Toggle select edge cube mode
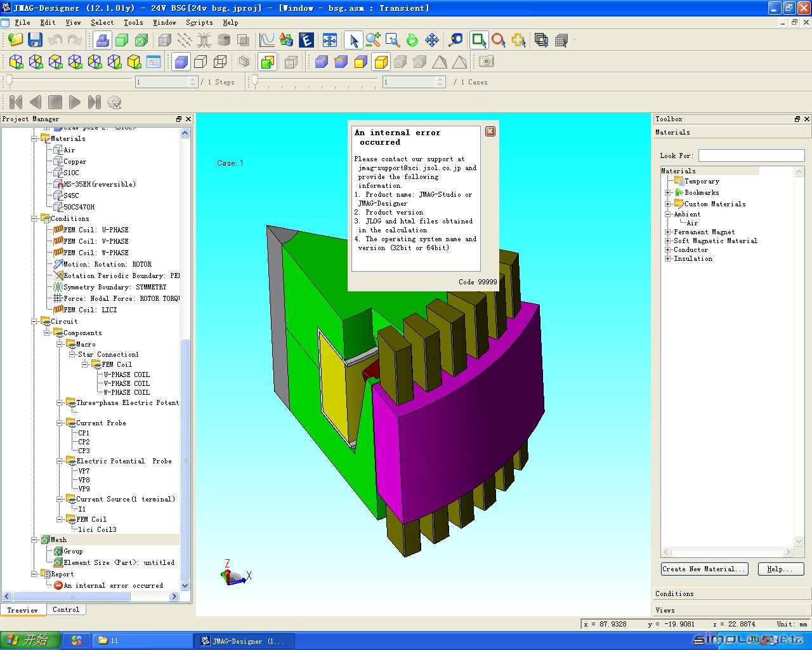812x650 pixels. (x=341, y=62)
